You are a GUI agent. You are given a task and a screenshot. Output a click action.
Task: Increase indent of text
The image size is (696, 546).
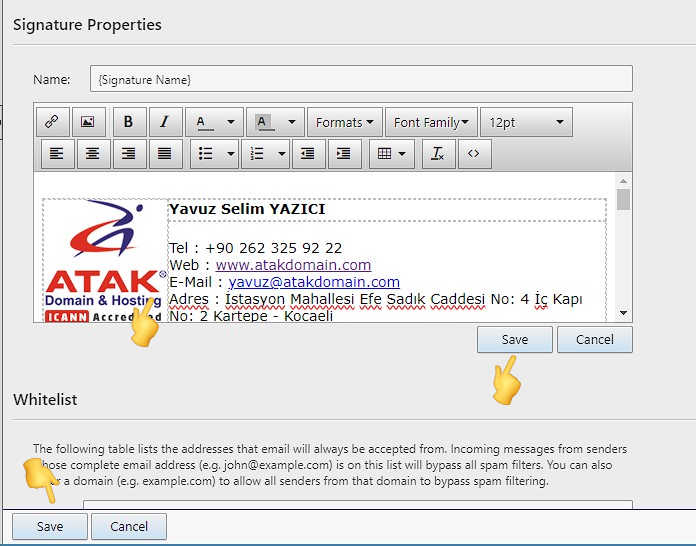coord(344,154)
